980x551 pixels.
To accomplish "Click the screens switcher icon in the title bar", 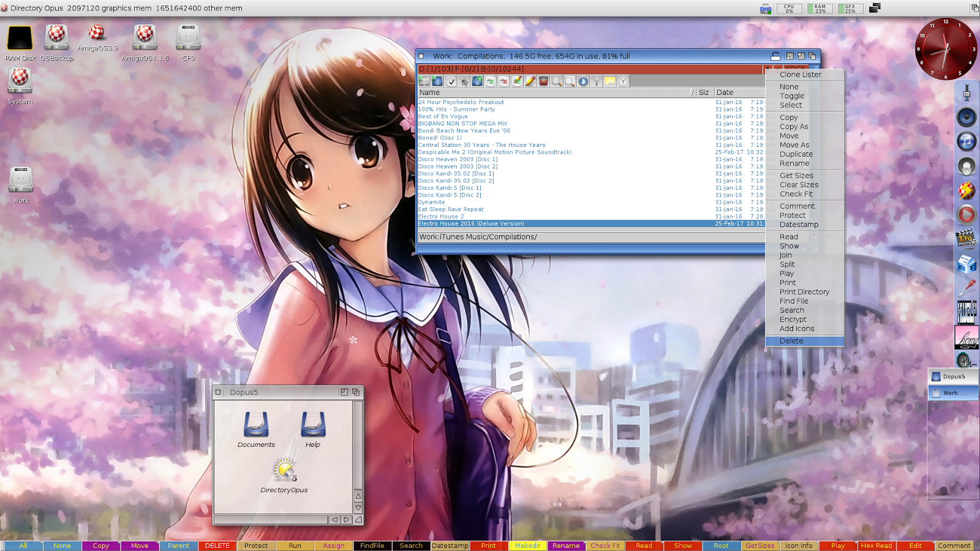I will [x=875, y=8].
